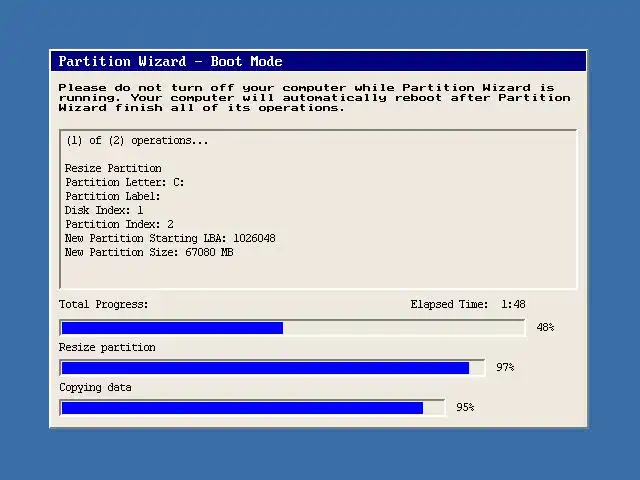
Task: Click the 'Resize Partition' heading in the log
Action: pos(113,168)
